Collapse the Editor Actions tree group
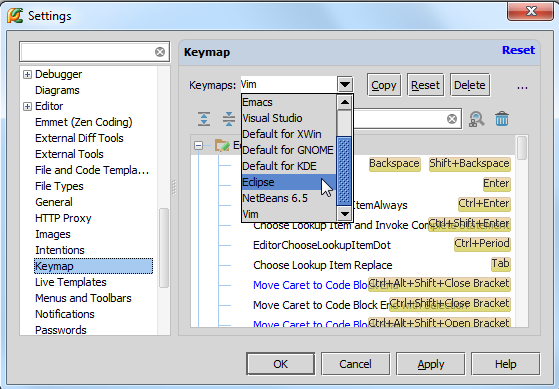The height and width of the screenshot is (389, 559). pos(198,145)
